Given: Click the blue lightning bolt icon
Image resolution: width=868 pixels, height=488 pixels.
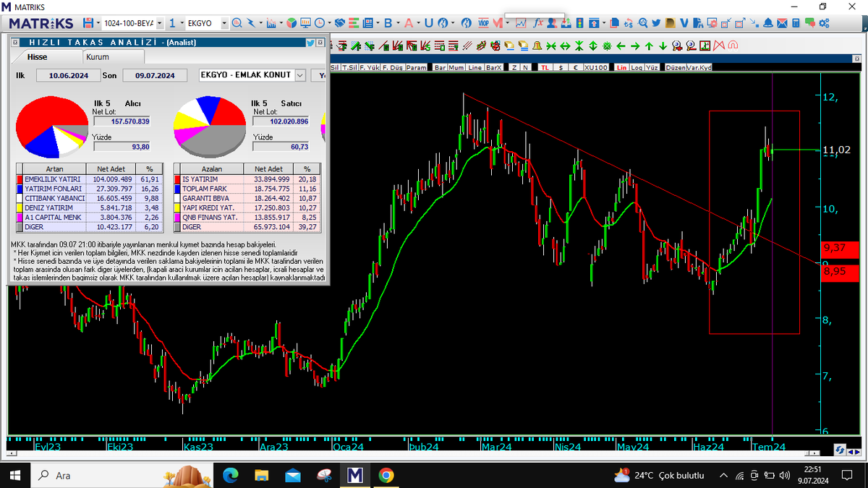Looking at the screenshot, I should (x=251, y=23).
